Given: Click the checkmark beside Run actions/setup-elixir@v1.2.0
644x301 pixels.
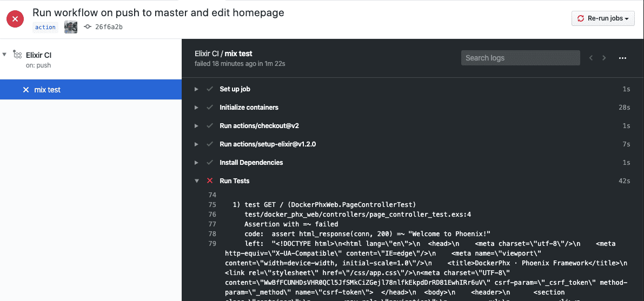Looking at the screenshot, I should click(210, 144).
